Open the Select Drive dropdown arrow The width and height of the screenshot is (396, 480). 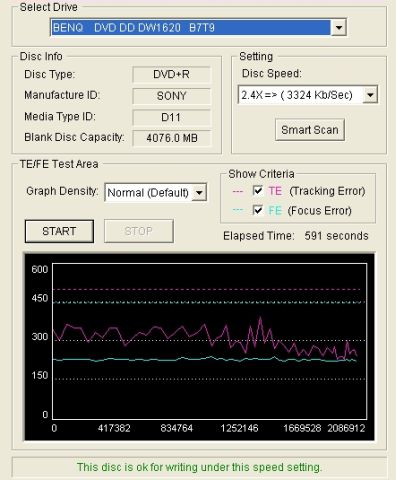click(338, 27)
